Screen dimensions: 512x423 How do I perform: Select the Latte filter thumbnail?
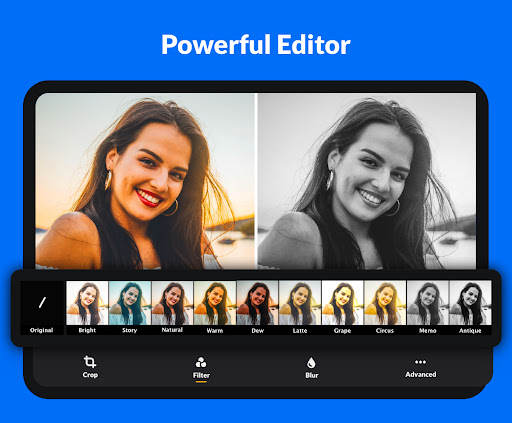[x=300, y=303]
